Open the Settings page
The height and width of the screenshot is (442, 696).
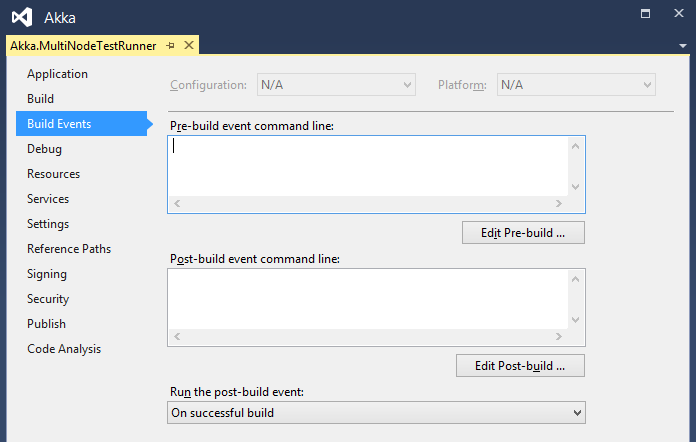48,224
